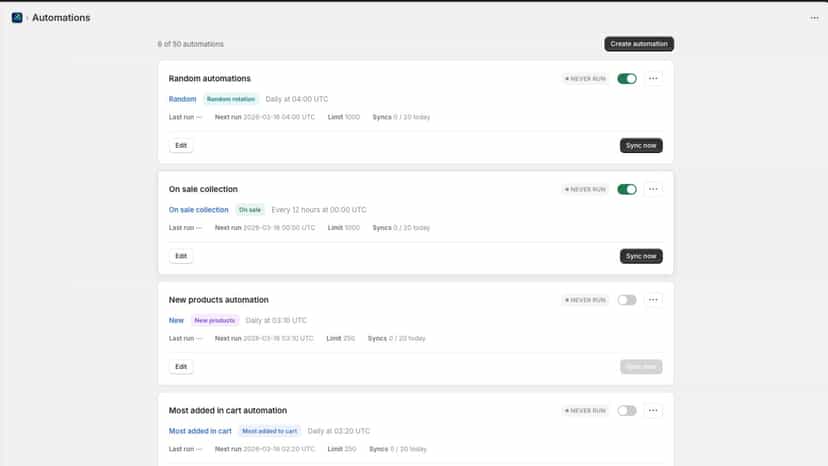828x466 pixels.
Task: Click the Create automation button
Action: pyautogui.click(x=639, y=44)
